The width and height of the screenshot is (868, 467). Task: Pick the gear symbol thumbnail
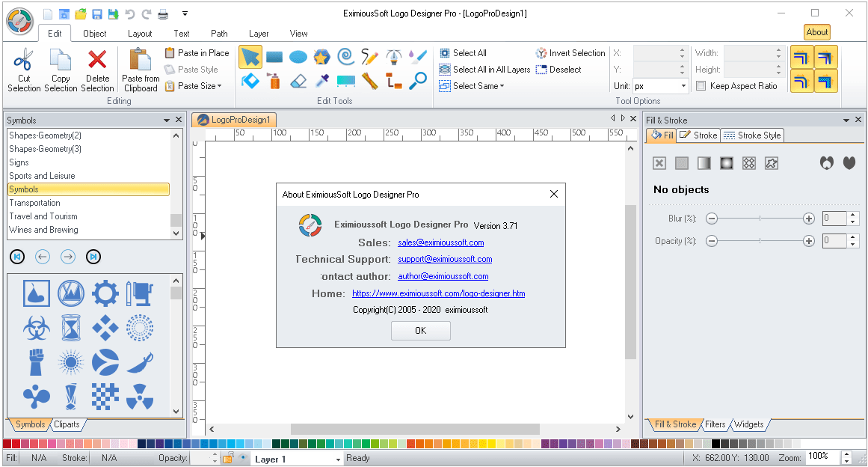(105, 293)
